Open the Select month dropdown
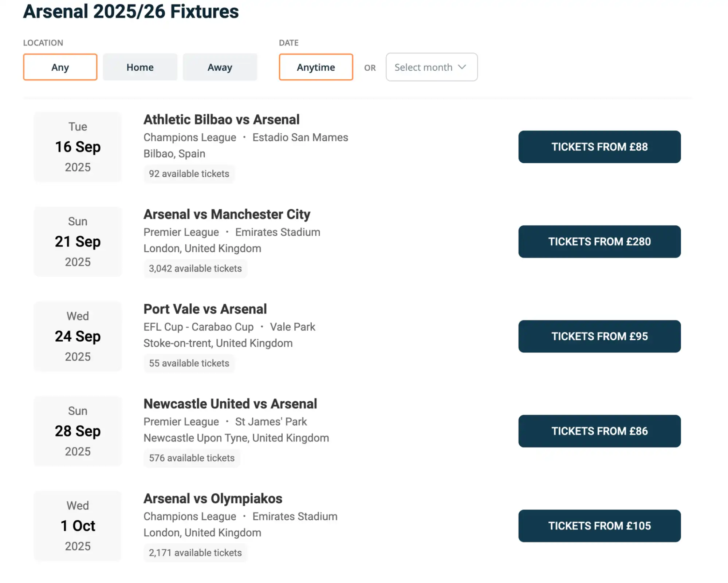728x583 pixels. 431,67
